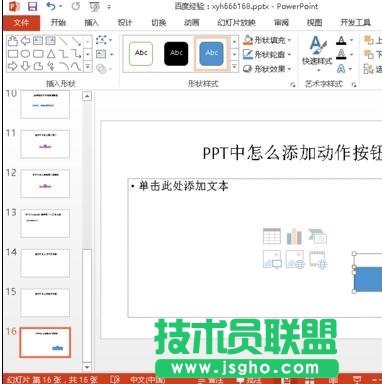Start slideshow from beginning icon
Screen dimensions: 382x384
(95, 6)
